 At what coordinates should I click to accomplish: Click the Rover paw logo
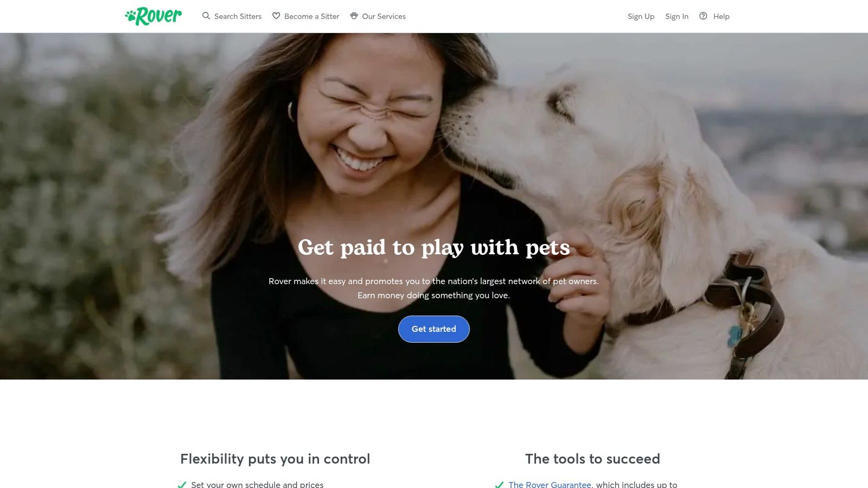pyautogui.click(x=154, y=16)
